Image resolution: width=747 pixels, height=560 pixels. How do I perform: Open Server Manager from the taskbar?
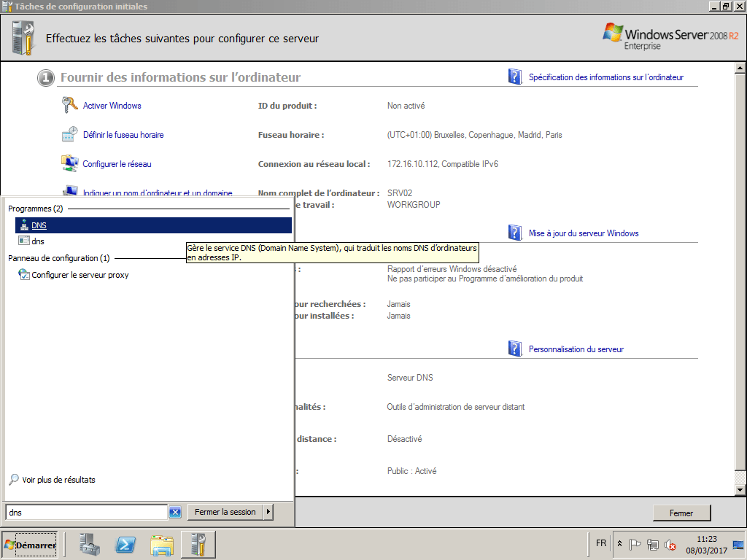tap(88, 544)
